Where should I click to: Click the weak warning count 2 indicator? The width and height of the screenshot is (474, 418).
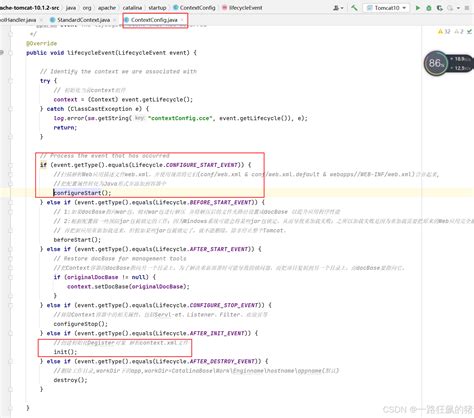click(x=459, y=31)
